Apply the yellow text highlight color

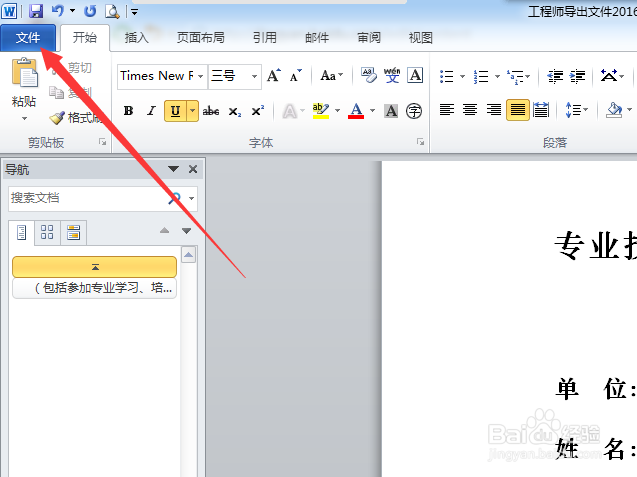(321, 111)
